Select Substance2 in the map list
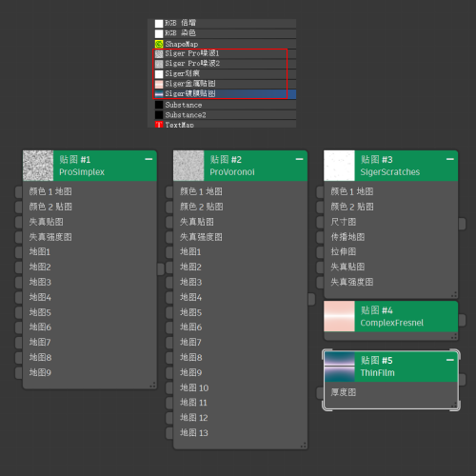The width and height of the screenshot is (476, 476). tap(222, 114)
